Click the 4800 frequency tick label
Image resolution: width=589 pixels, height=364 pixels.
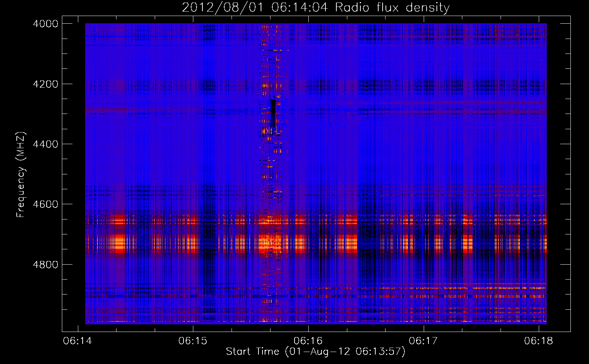coord(46,265)
